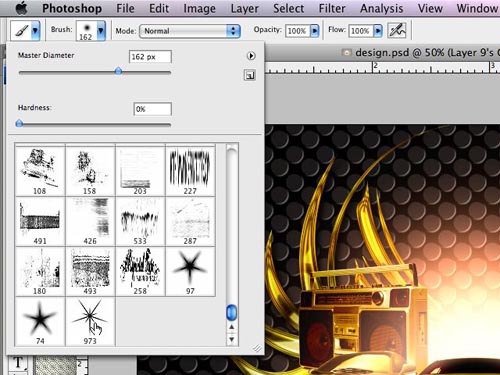Click the Hardness slider handle
The width and height of the screenshot is (500, 375).
click(19, 124)
